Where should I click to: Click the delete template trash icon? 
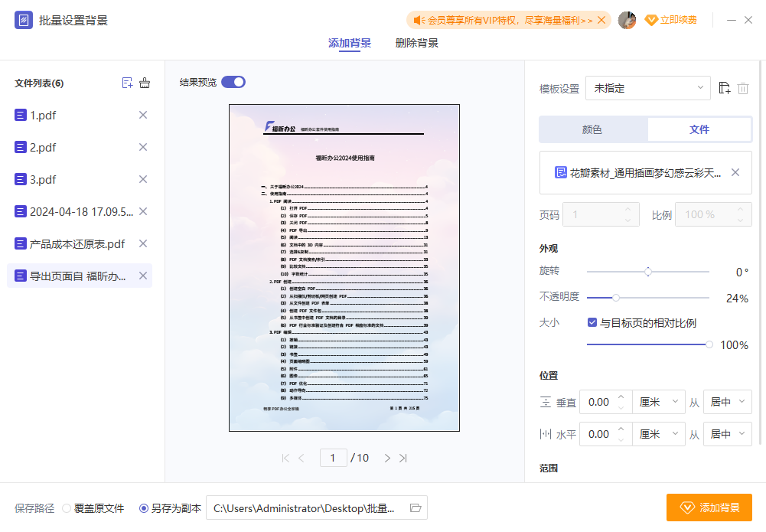click(x=743, y=89)
